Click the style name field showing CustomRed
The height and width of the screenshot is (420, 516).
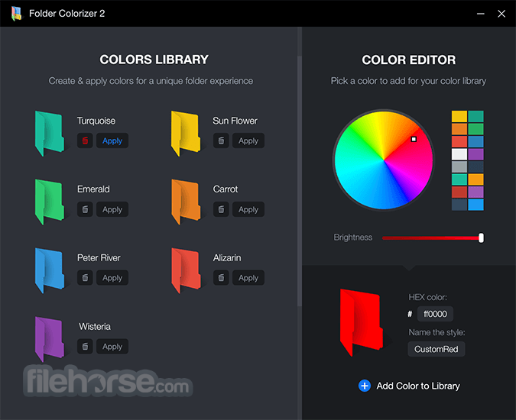click(x=436, y=349)
